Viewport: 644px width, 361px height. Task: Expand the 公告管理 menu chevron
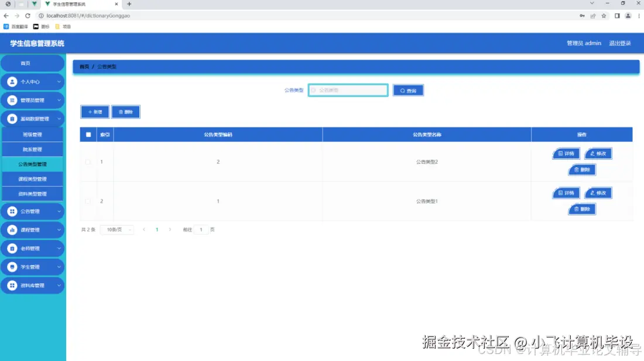click(59, 211)
